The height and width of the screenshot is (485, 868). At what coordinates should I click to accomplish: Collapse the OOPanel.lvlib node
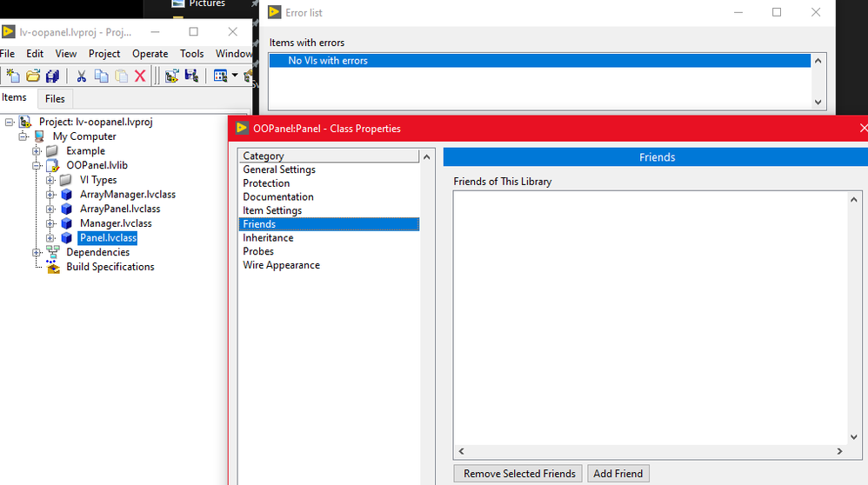point(36,165)
